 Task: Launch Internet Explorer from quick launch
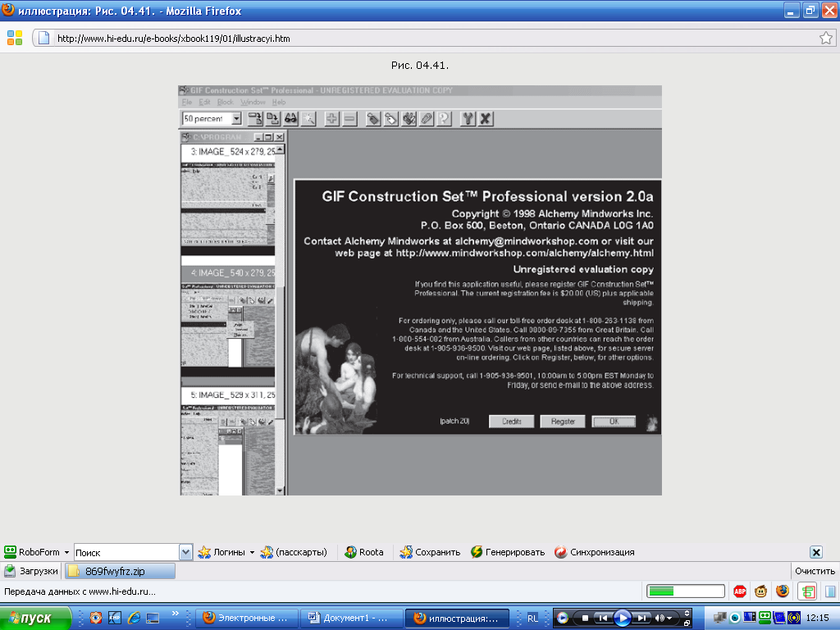pyautogui.click(x=134, y=618)
